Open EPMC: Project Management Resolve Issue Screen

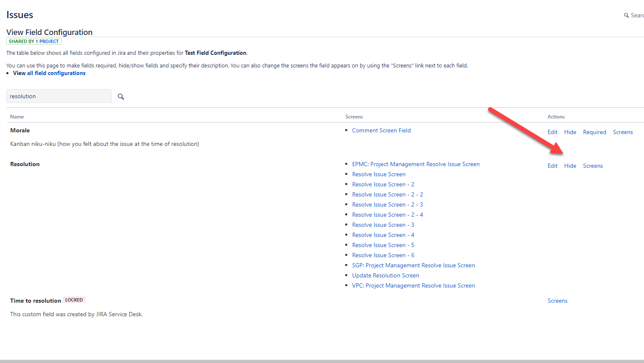pyautogui.click(x=416, y=164)
